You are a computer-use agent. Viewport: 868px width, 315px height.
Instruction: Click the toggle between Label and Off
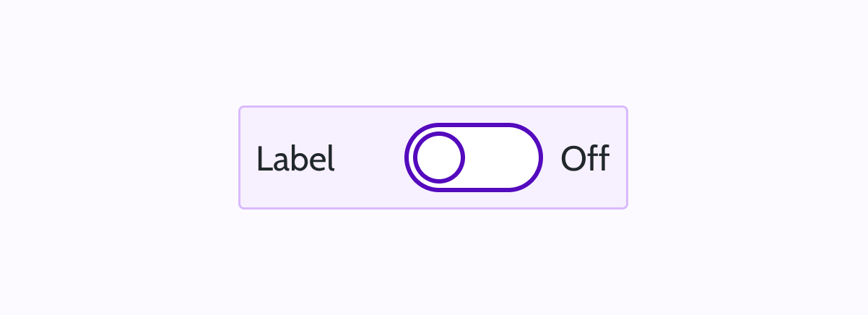473,157
